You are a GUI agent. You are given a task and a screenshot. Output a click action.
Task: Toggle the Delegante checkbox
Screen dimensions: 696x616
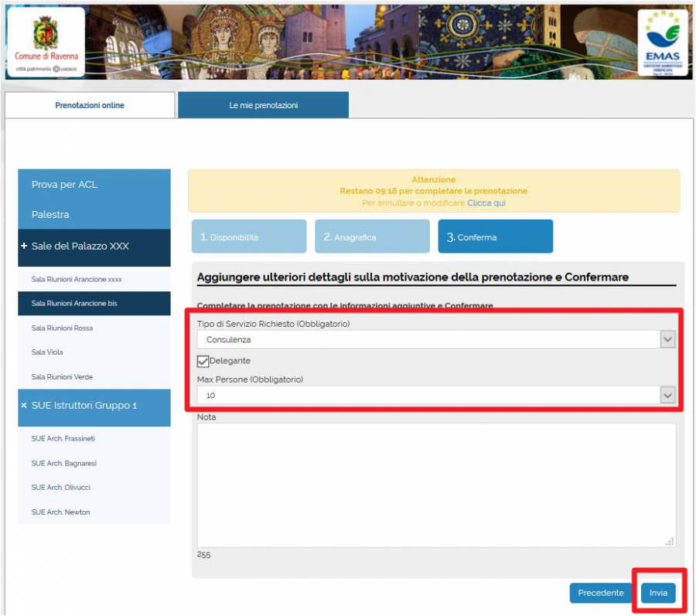click(x=203, y=362)
